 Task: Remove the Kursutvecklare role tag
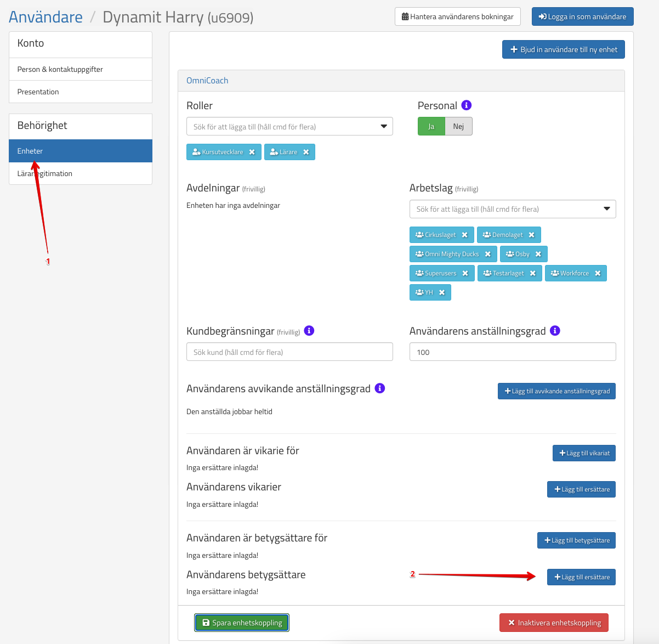(x=252, y=152)
